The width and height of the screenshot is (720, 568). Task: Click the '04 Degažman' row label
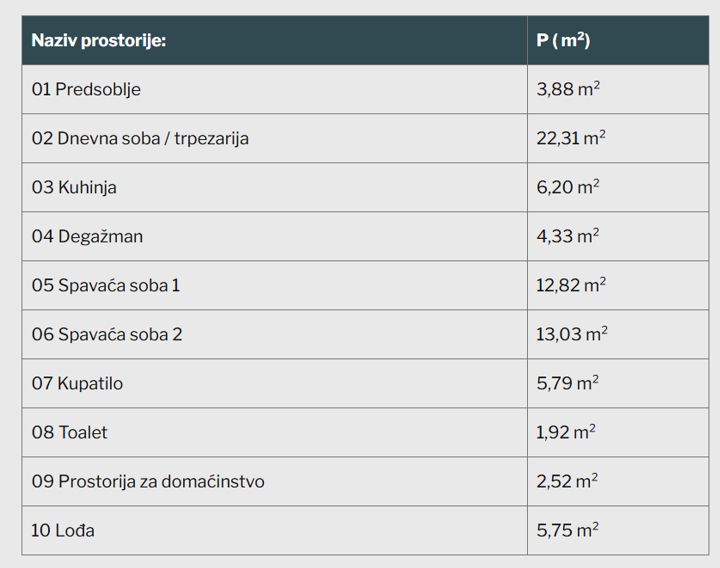(87, 236)
